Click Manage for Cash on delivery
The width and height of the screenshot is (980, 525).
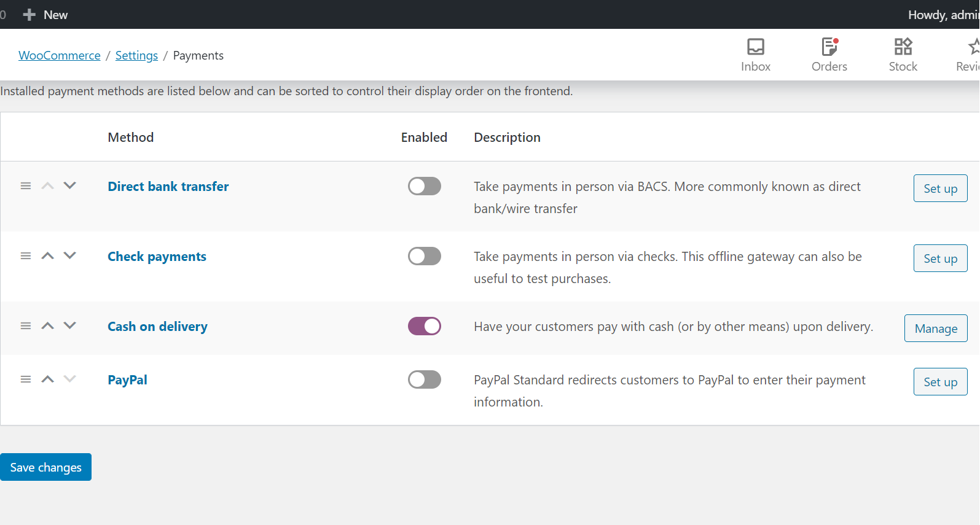coord(935,329)
